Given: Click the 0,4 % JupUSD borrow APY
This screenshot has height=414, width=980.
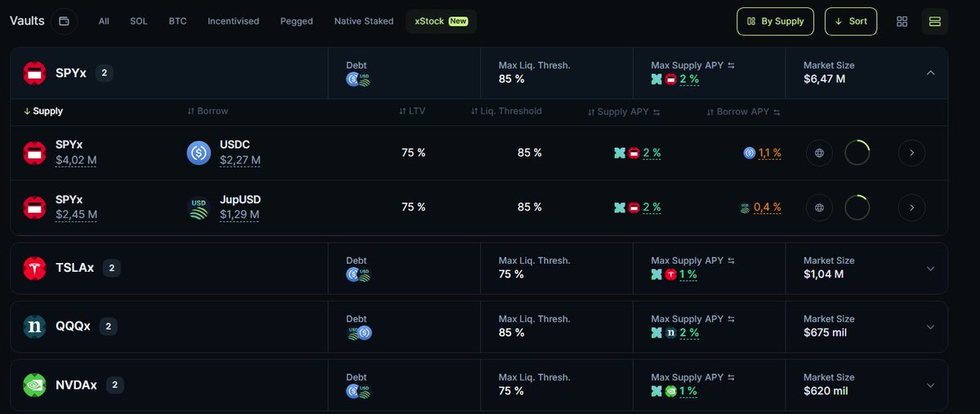Looking at the screenshot, I should (x=768, y=207).
